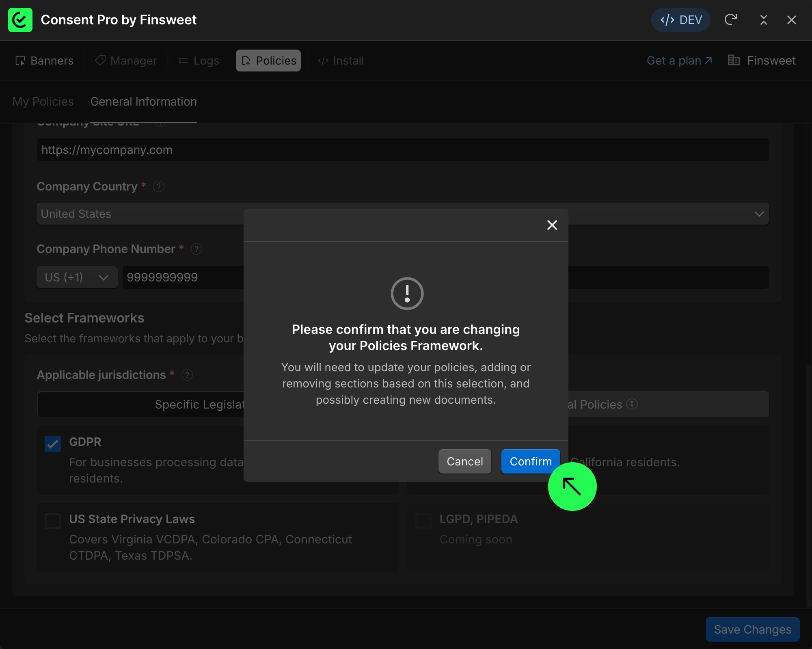Check the US State Privacy Laws checkbox
Viewport: 812px width, 649px height.
coord(53,521)
